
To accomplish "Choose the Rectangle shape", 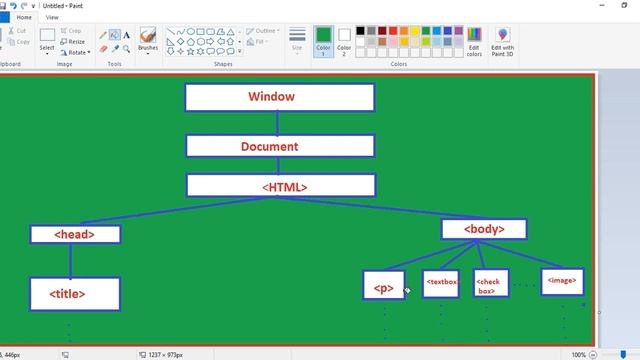I will click(200, 31).
